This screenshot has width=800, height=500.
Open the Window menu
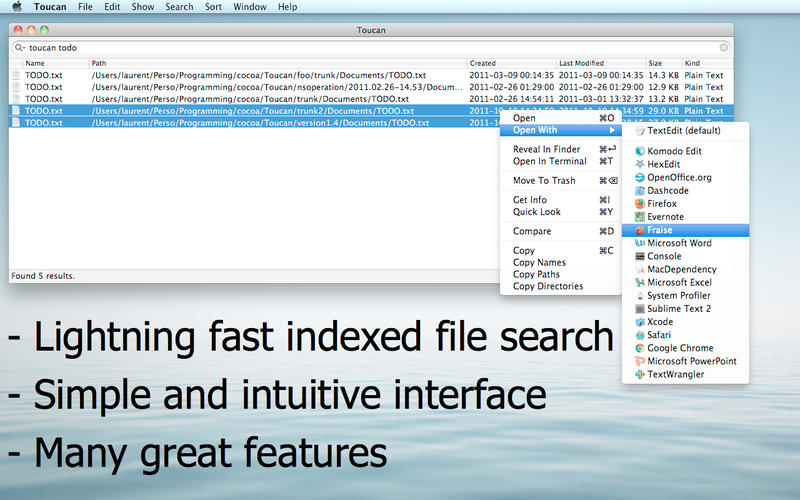pos(249,7)
